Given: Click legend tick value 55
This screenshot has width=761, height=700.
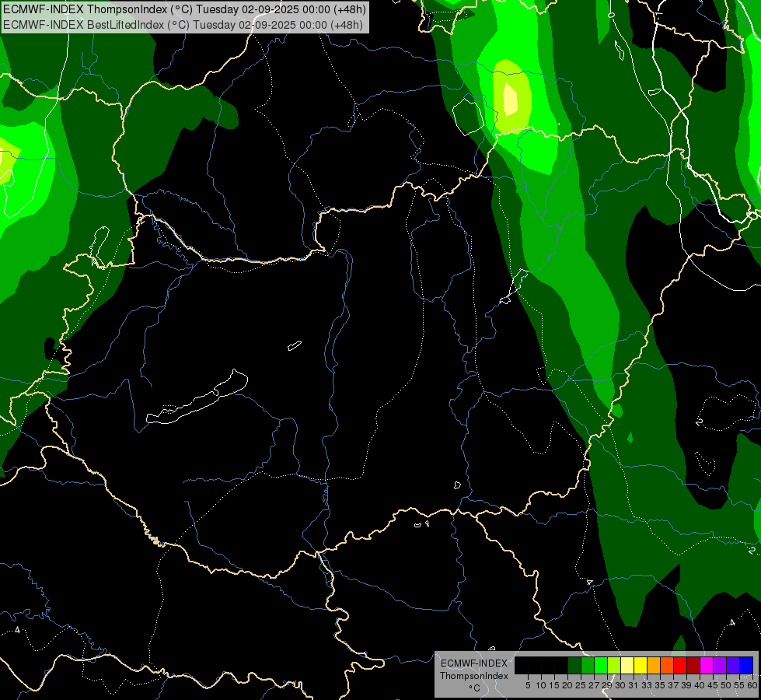Looking at the screenshot, I should (x=739, y=685).
